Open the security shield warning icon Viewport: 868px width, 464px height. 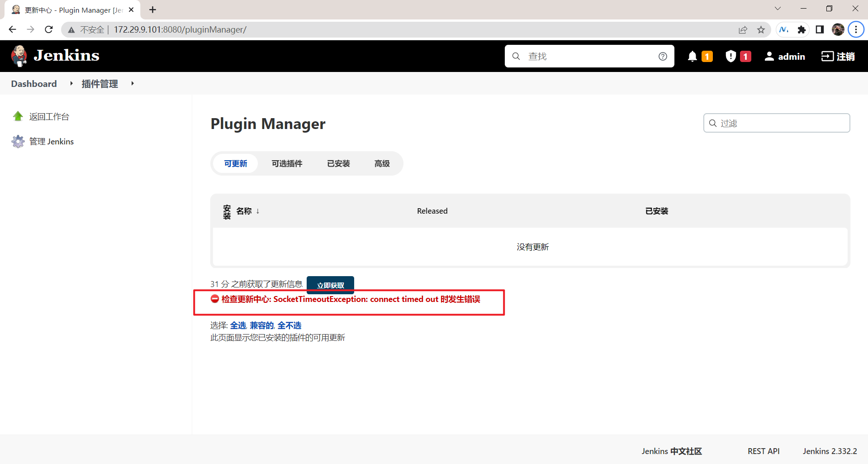point(730,56)
